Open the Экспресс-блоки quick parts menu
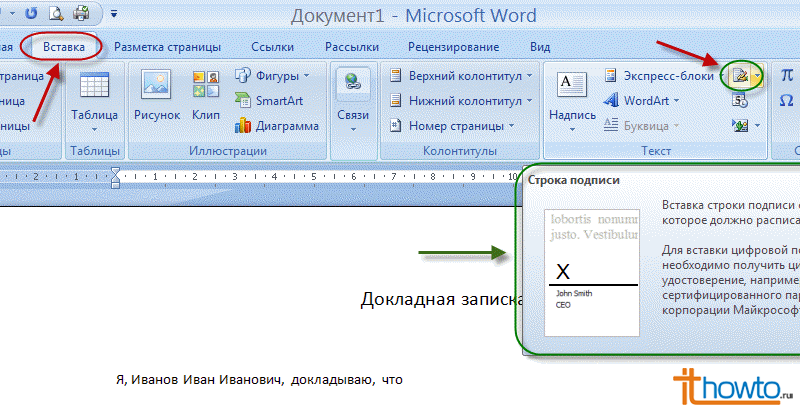The width and height of the screenshot is (800, 412). 661,76
